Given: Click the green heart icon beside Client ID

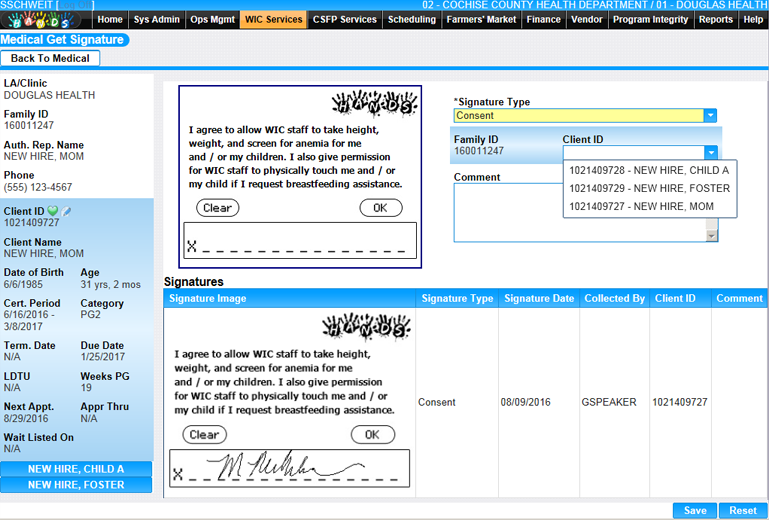Looking at the screenshot, I should [53, 211].
